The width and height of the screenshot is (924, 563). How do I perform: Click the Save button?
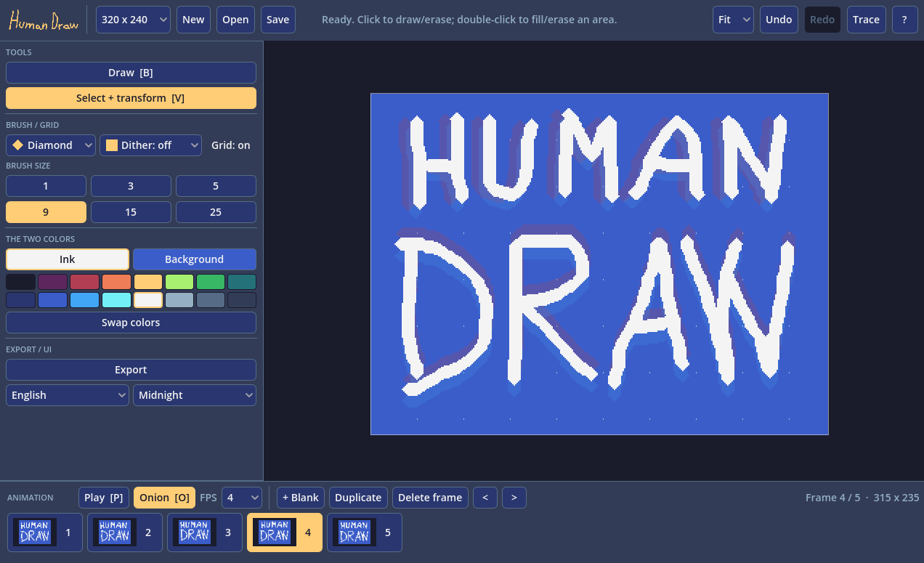tap(277, 20)
